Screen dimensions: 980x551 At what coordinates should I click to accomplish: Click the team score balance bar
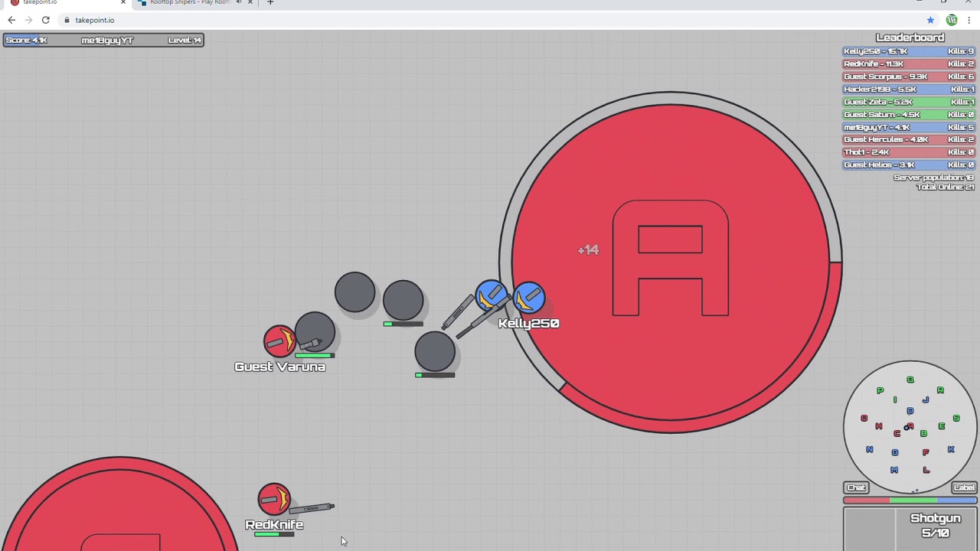click(910, 500)
